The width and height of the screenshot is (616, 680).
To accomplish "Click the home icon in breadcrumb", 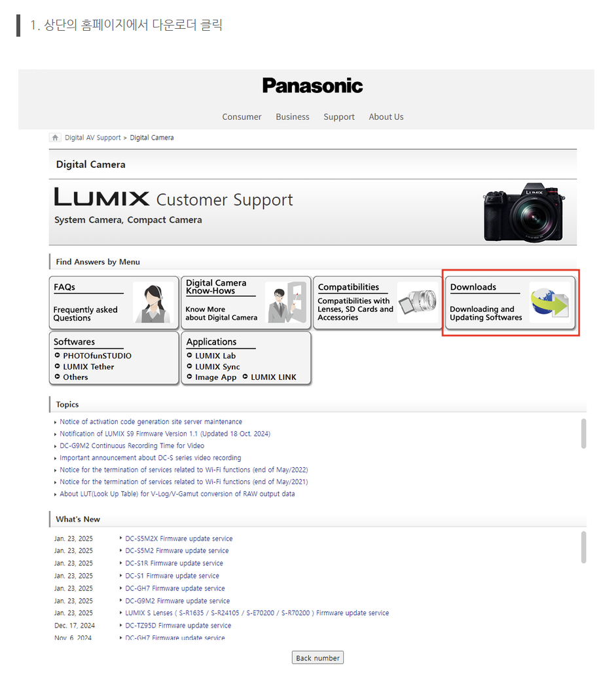I will click(x=55, y=138).
